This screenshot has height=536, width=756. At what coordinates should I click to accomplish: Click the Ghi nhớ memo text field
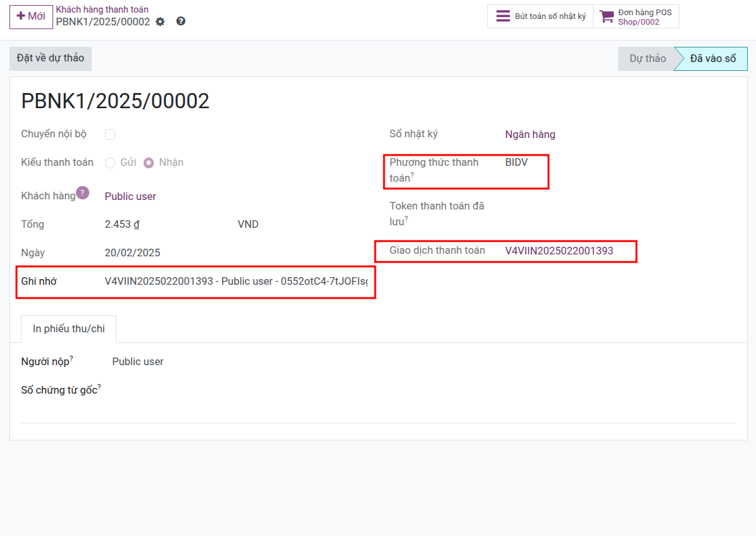tap(235, 282)
